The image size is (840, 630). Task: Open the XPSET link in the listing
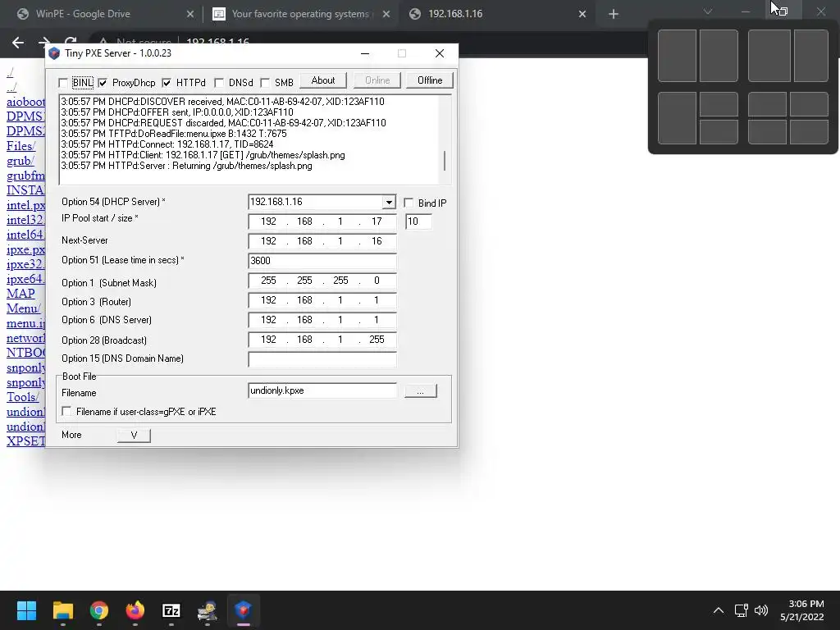(25, 441)
